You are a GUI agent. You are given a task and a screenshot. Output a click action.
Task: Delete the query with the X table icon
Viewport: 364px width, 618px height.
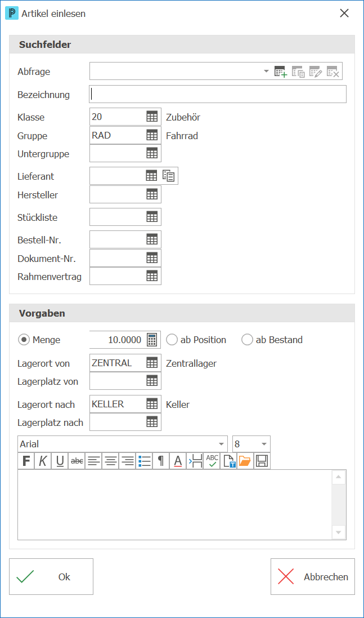[333, 72]
